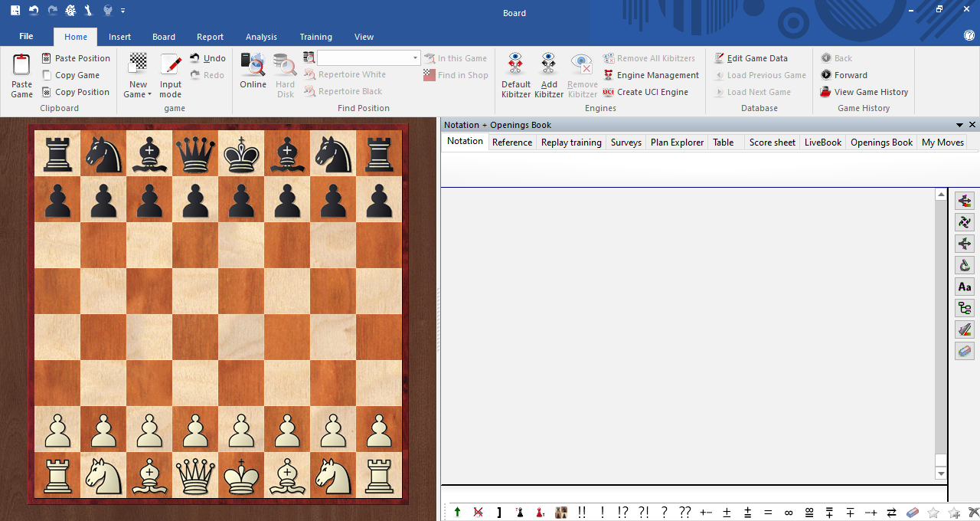Image resolution: width=980 pixels, height=521 pixels.
Task: Click the microscope icon in right sidebar
Action: 965,266
